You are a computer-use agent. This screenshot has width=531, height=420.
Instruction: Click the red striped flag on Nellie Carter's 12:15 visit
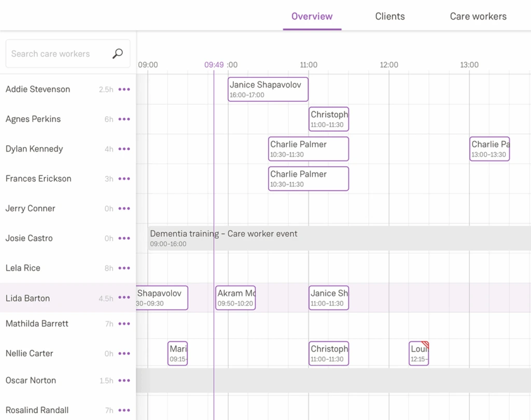(x=425, y=344)
